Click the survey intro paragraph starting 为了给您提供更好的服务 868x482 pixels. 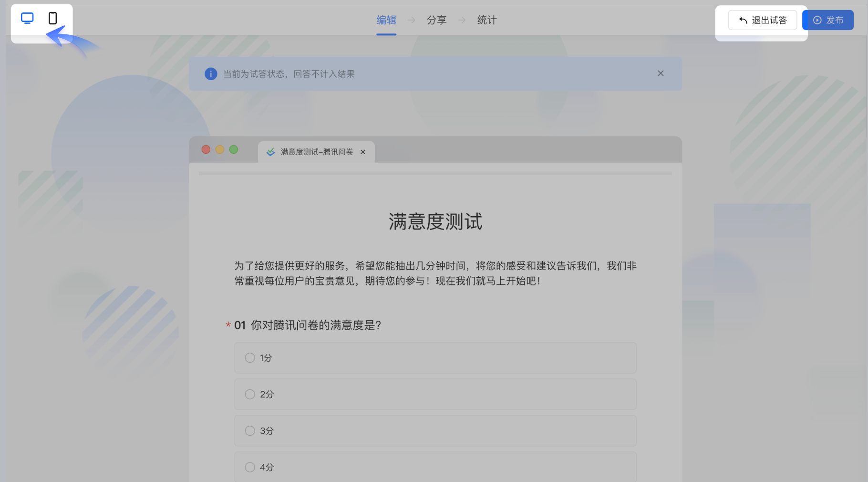[x=435, y=273]
